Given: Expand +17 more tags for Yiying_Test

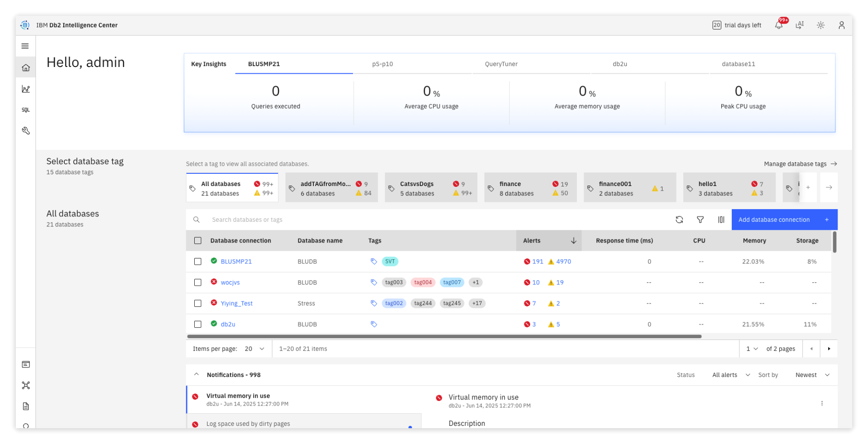Looking at the screenshot, I should 477,303.
